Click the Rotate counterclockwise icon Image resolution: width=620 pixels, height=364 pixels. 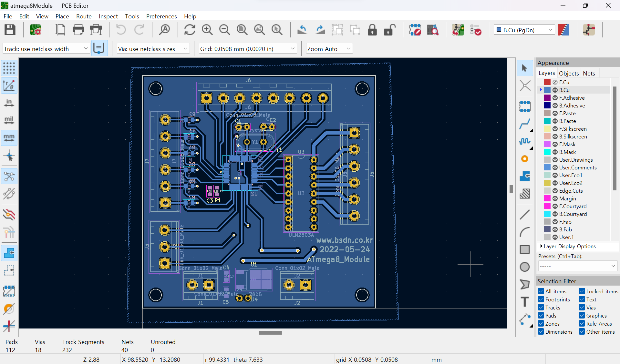pos(302,30)
